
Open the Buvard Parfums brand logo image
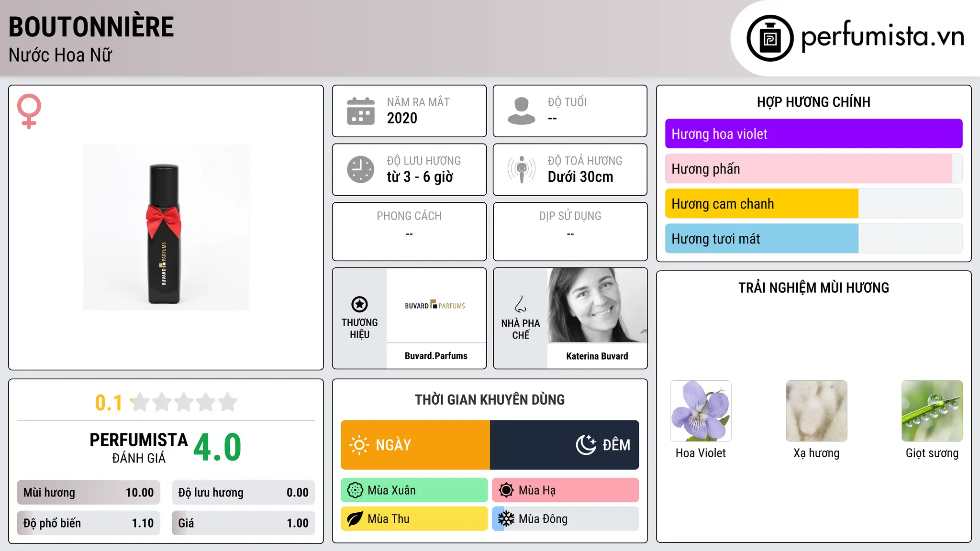pyautogui.click(x=435, y=305)
